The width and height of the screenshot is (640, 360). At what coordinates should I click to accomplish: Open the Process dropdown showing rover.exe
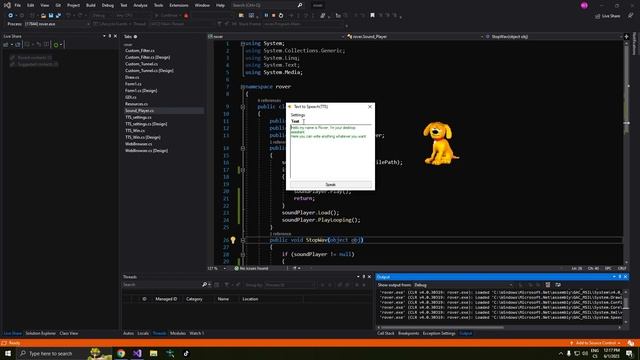(x=57, y=24)
